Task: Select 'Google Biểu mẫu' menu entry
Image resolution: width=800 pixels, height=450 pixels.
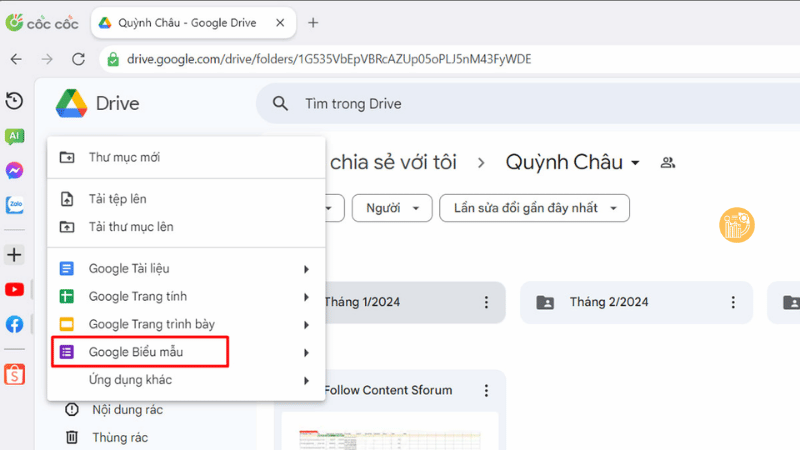Action: [x=186, y=352]
